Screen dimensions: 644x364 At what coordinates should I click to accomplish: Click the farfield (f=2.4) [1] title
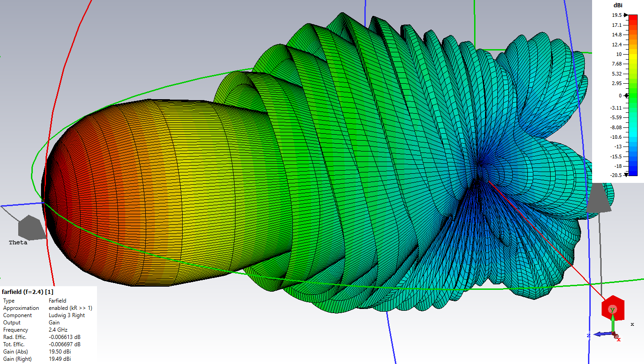click(28, 291)
